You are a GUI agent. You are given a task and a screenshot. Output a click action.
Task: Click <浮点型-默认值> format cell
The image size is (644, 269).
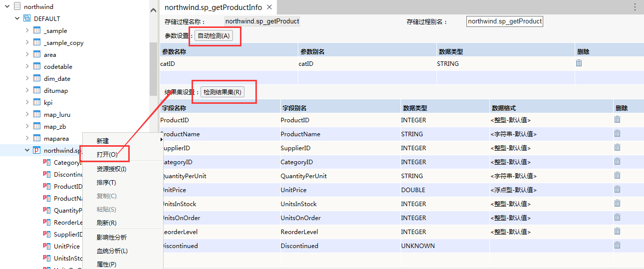point(552,190)
